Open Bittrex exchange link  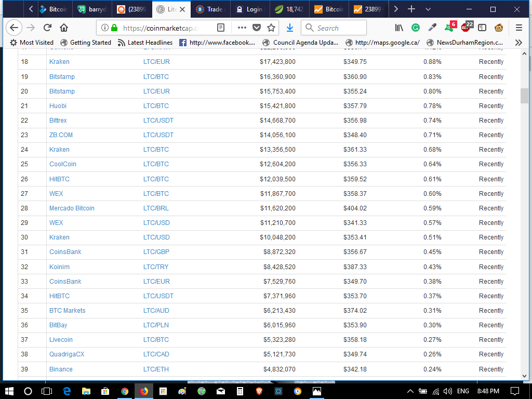point(58,121)
